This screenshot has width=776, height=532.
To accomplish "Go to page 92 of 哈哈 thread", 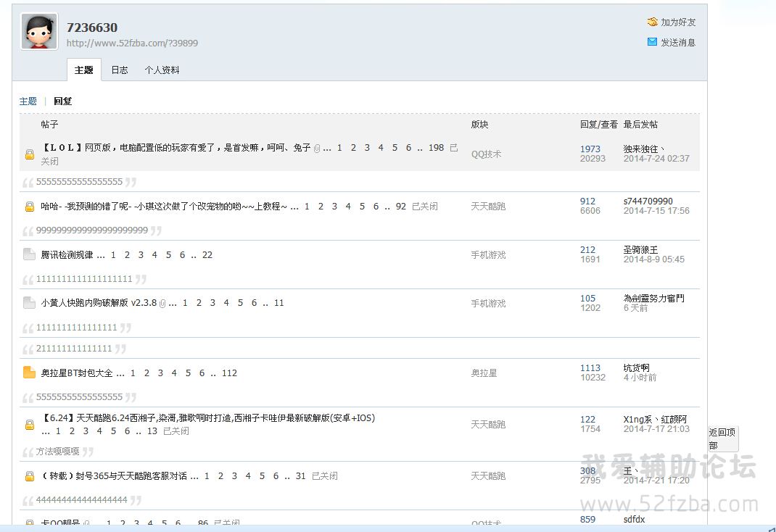I will (401, 206).
